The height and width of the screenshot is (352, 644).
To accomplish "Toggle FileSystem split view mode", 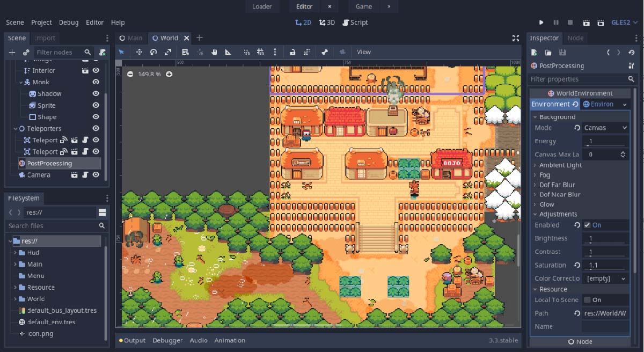I will tap(102, 212).
